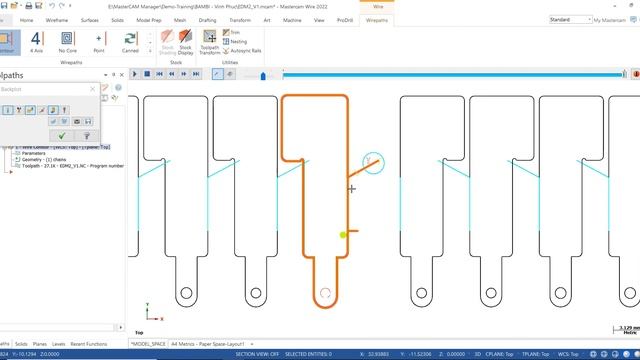Open the Machine ribbon tab
The image size is (640, 360).
coord(292,20)
